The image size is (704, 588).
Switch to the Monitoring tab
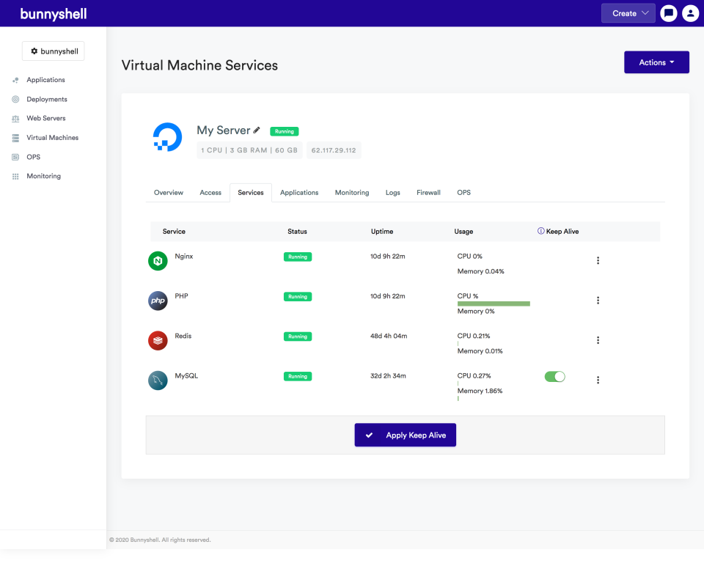click(x=352, y=193)
